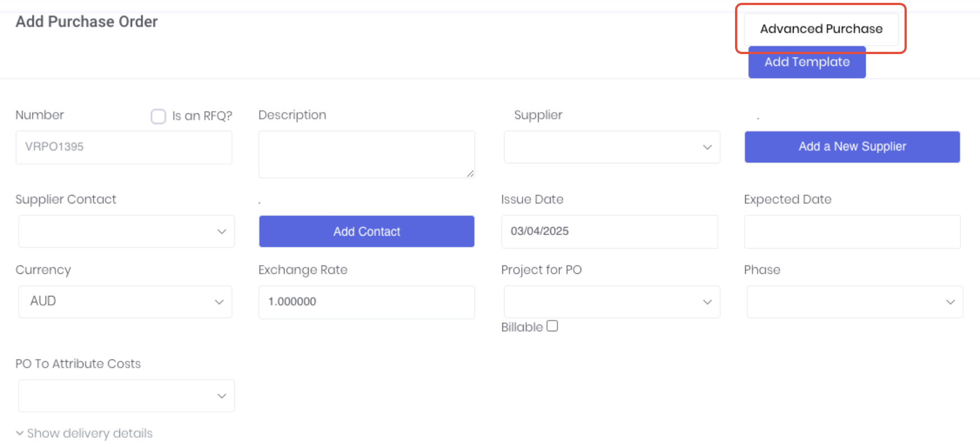The image size is (980, 448).
Task: Open the Project for PO dropdown
Action: [612, 301]
